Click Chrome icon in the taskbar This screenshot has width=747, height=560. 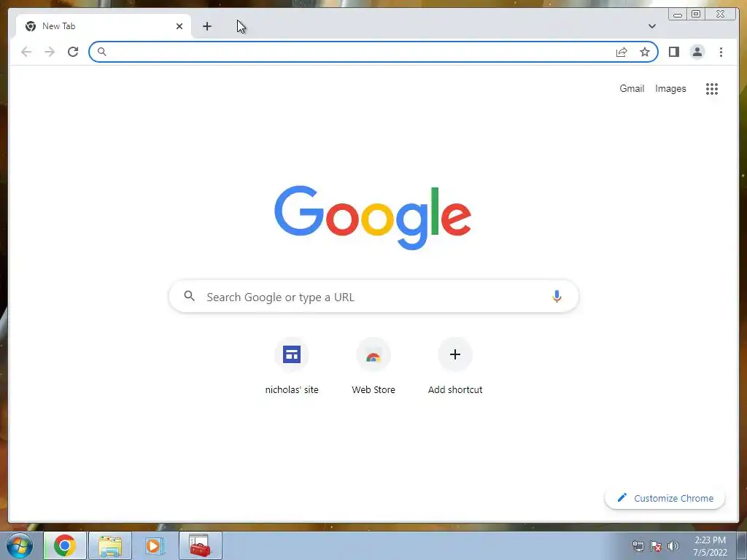click(x=65, y=545)
